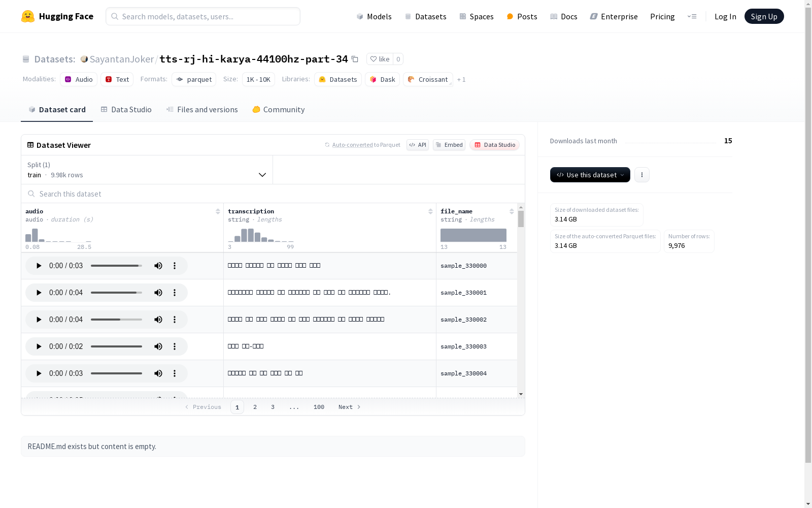Play audio for sample_330002 row
812x508 pixels.
coord(39,320)
